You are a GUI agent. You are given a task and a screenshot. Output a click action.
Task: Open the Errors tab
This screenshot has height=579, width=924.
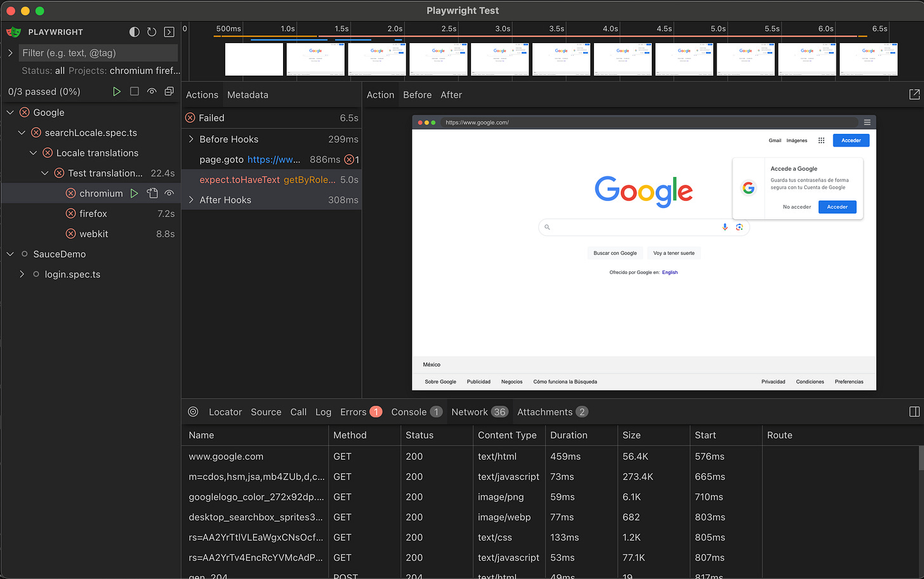coord(360,412)
